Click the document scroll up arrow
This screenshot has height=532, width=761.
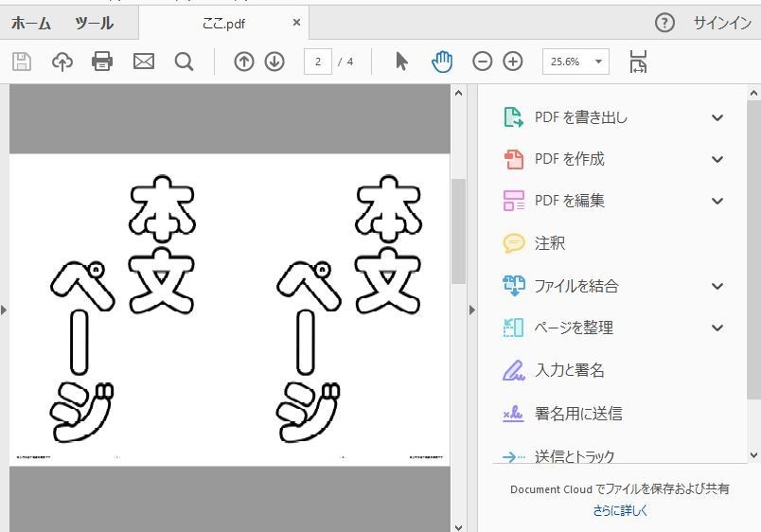tap(459, 92)
